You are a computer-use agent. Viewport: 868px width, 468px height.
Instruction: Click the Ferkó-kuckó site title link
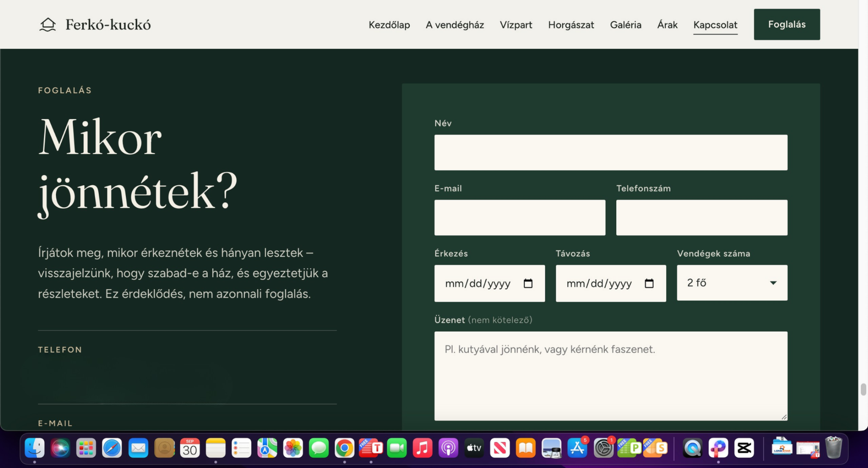[x=108, y=25]
